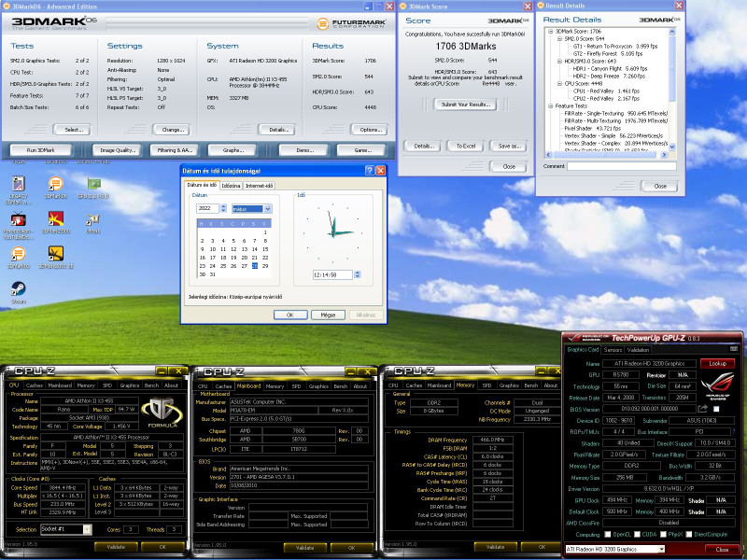The width and height of the screenshot is (747, 560).
Task: Click the GPU-Z BIOS export arrow icon
Action: [703, 409]
